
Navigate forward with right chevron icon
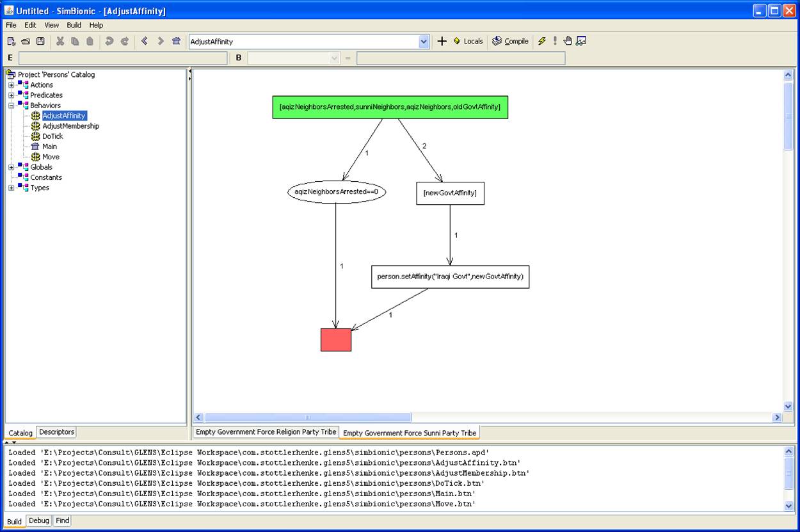161,41
